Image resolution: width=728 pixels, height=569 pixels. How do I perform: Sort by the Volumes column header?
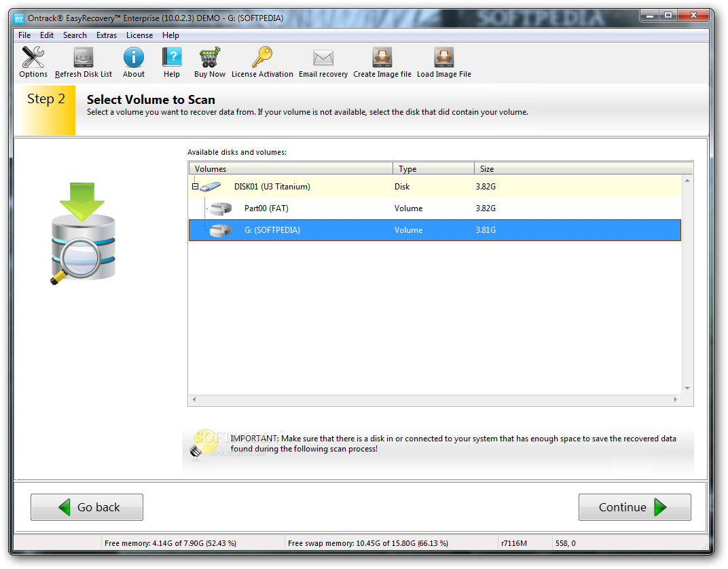291,169
